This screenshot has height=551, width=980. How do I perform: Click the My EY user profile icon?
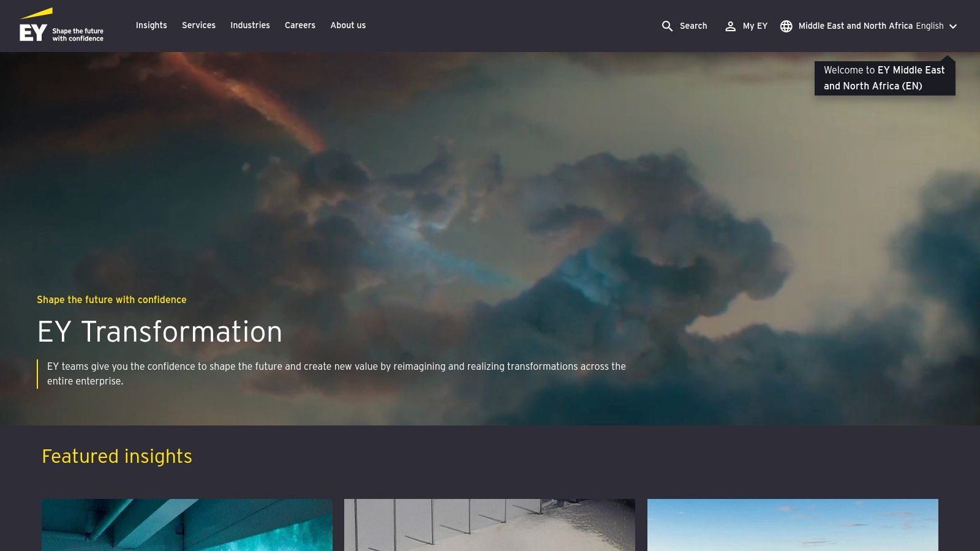[x=730, y=26]
